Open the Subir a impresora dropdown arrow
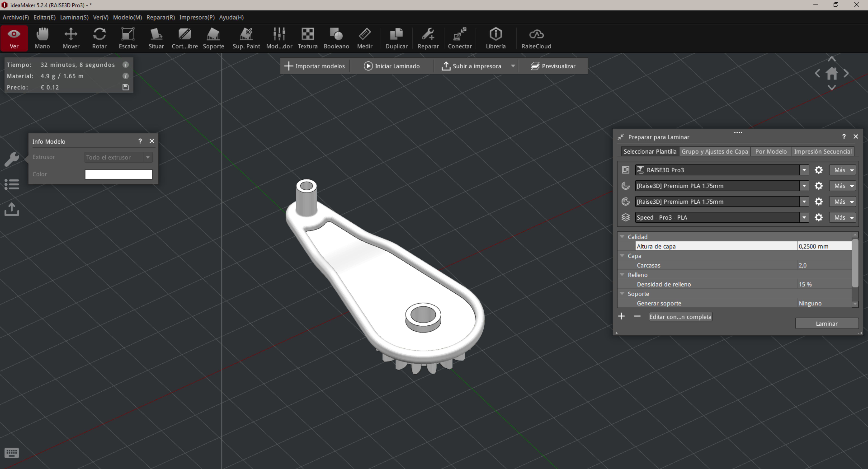 [x=513, y=66]
